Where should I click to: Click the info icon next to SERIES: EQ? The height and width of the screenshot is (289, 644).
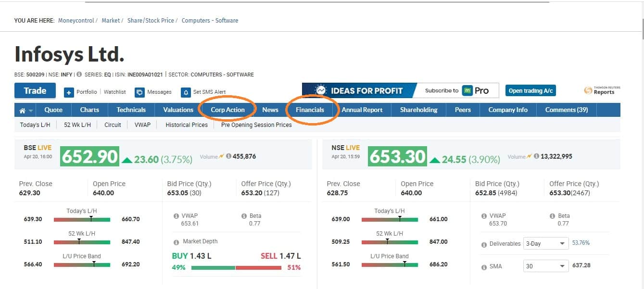click(79, 75)
